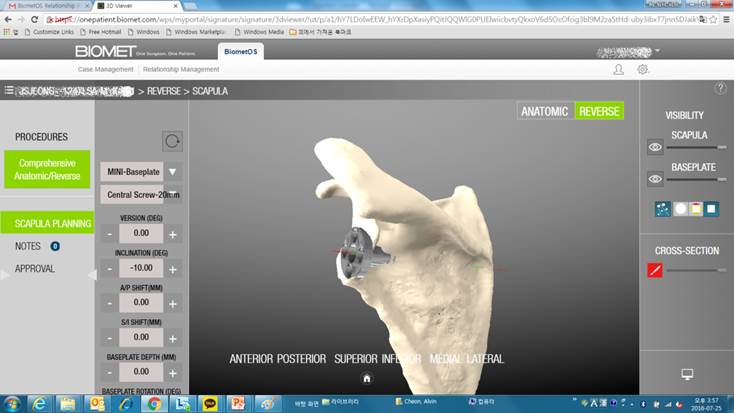Open File Explorer folder in taskbar
This screenshot has width=734, height=413.
tap(68, 404)
